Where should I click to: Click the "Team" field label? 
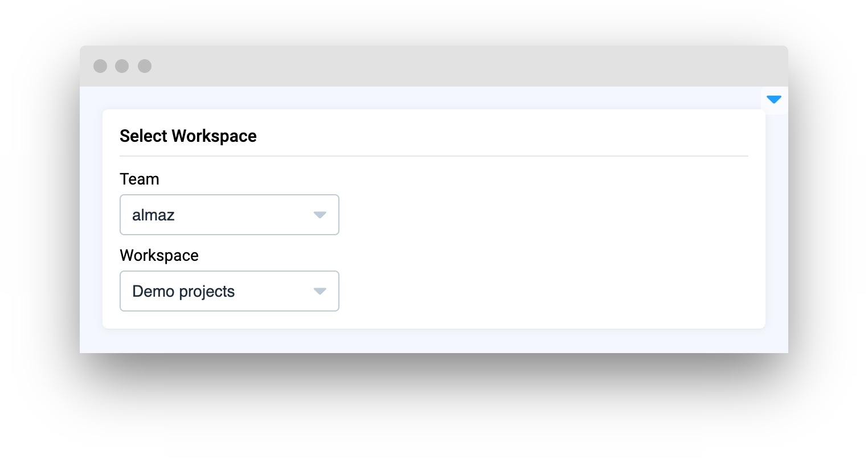tap(140, 179)
